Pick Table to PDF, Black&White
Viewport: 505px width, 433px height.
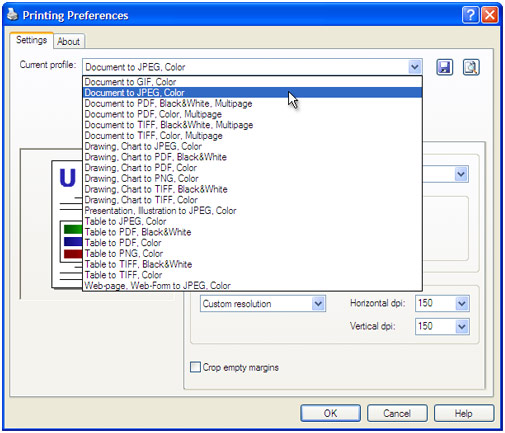252,232
